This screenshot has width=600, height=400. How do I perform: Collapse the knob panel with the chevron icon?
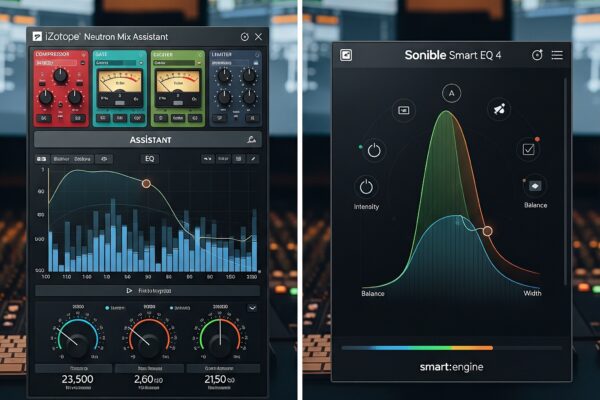[252, 308]
